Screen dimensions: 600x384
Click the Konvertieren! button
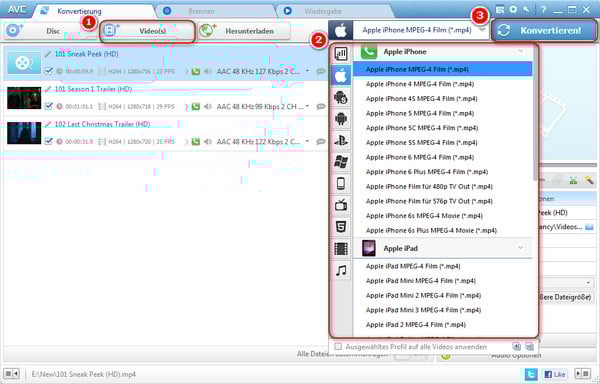[544, 30]
